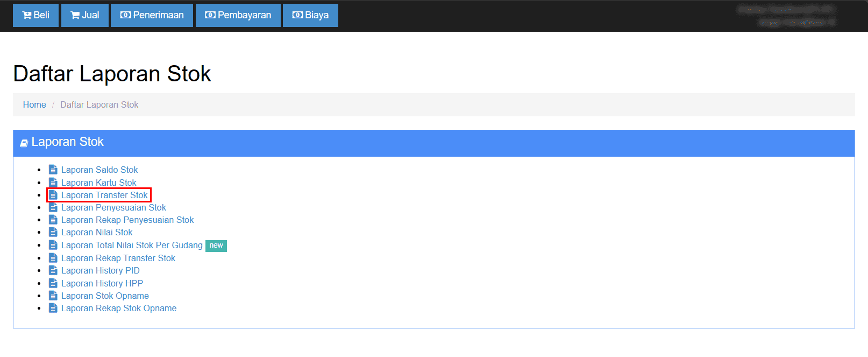The height and width of the screenshot is (357, 868).
Task: Click the document icon beside Laporan Saldo Stok
Action: [x=53, y=170]
